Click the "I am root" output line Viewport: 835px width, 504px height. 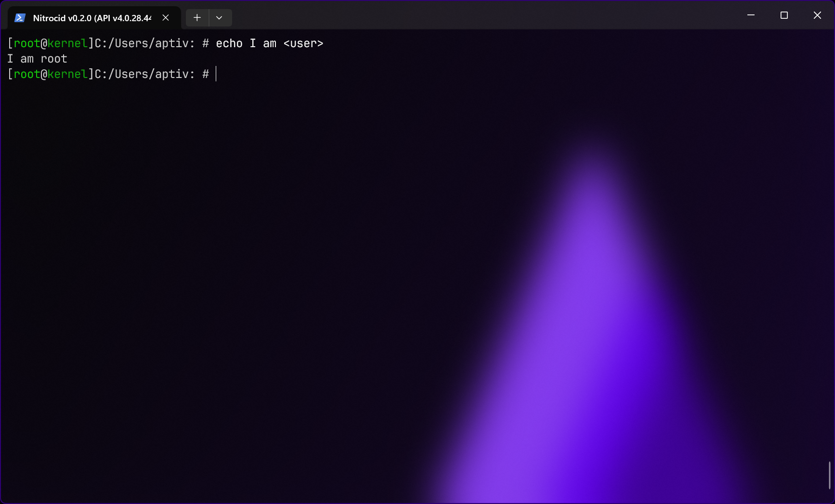[37, 59]
